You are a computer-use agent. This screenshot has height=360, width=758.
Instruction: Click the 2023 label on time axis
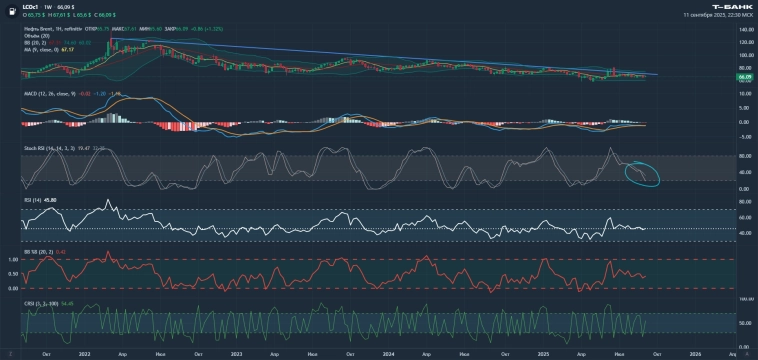[x=237, y=354]
